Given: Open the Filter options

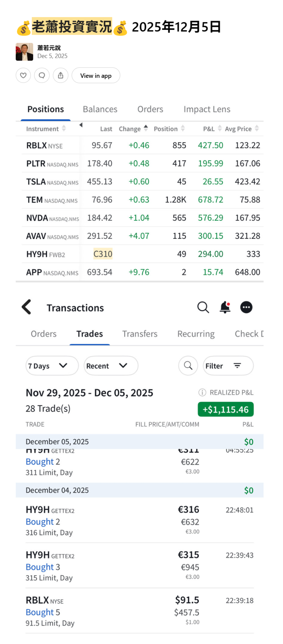Looking at the screenshot, I should coord(228,366).
